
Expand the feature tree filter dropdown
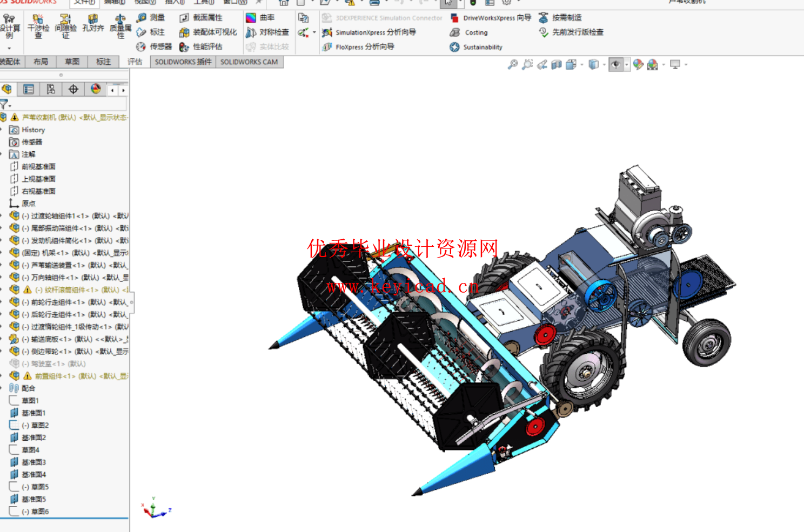[10, 106]
